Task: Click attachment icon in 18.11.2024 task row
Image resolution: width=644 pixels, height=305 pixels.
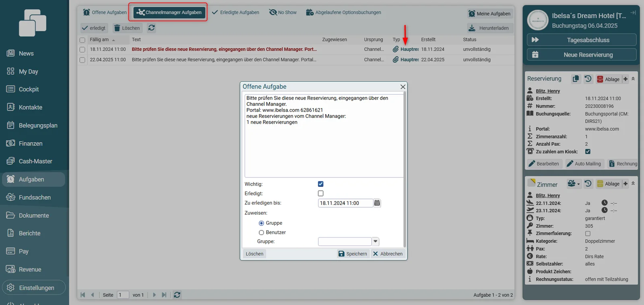Action: [396, 49]
